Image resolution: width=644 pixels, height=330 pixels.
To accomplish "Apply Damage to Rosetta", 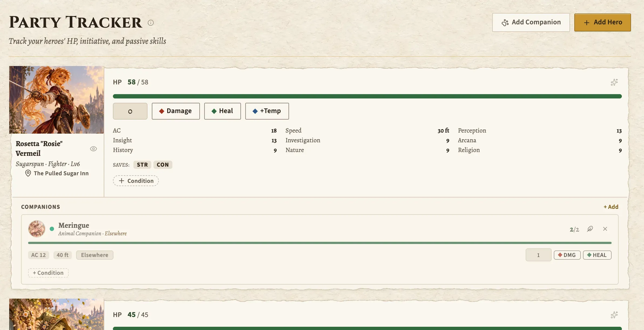I will click(x=176, y=111).
